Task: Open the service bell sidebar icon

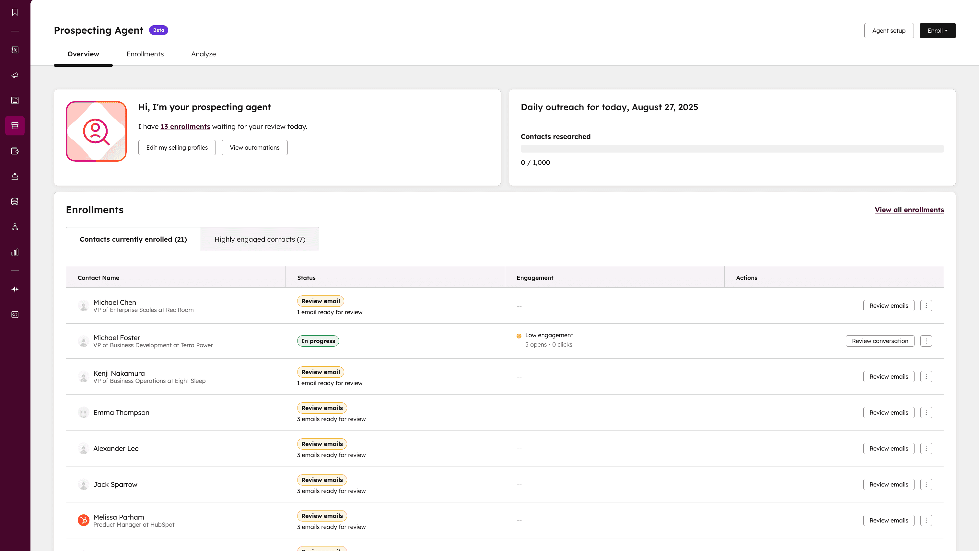Action: tap(15, 177)
